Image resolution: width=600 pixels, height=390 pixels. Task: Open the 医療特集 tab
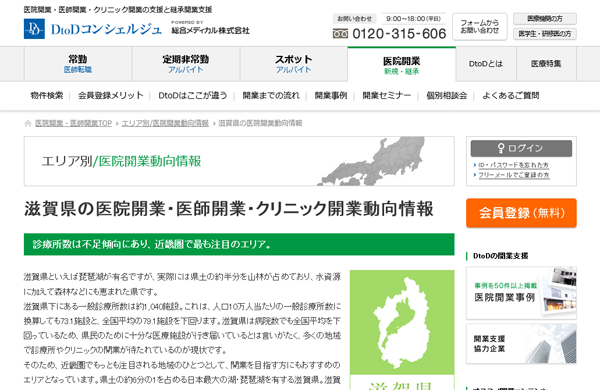pyautogui.click(x=546, y=64)
